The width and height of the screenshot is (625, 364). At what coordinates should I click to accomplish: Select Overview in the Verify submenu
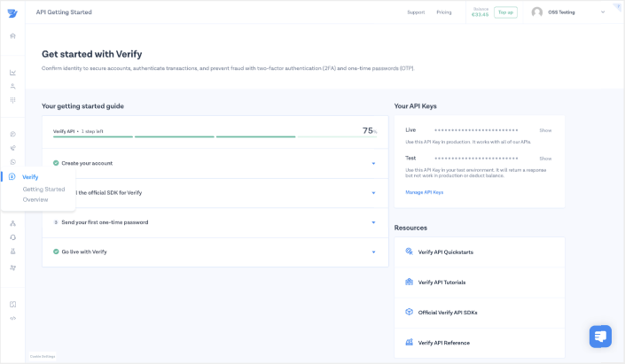point(35,199)
